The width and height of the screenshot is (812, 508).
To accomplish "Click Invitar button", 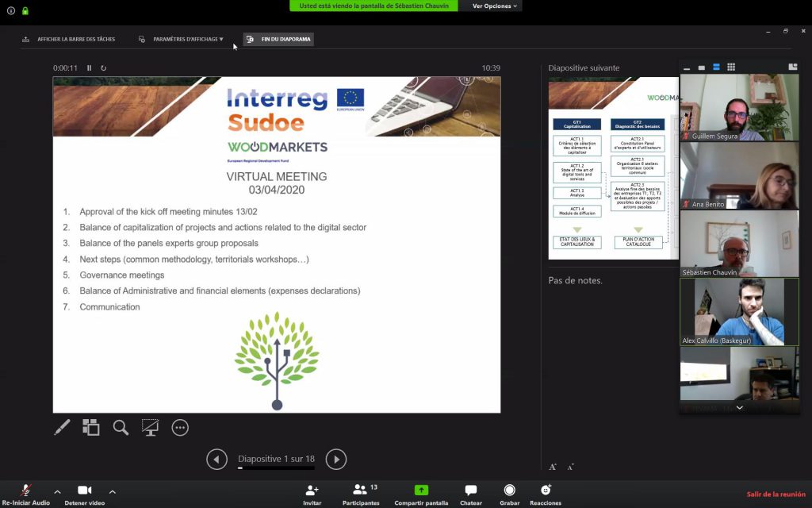I will (x=312, y=495).
